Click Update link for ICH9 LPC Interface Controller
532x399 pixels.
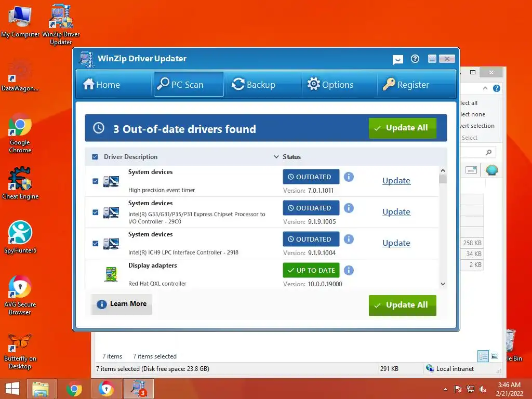(396, 243)
